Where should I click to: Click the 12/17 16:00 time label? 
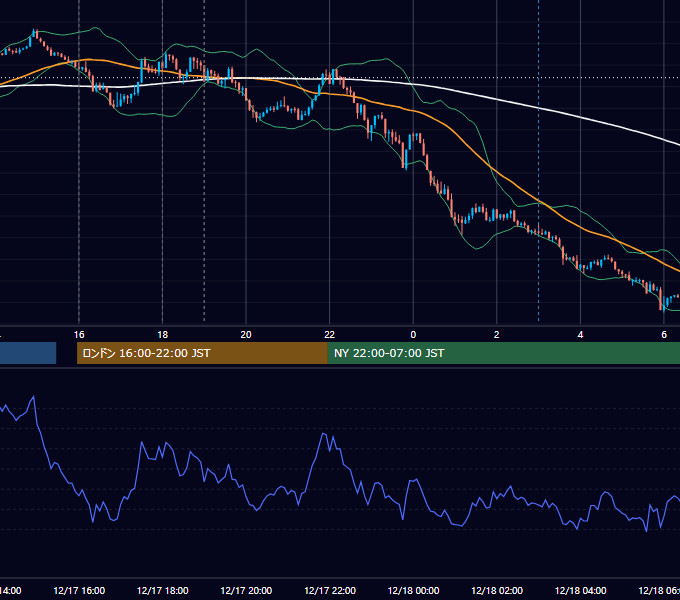[x=79, y=591]
